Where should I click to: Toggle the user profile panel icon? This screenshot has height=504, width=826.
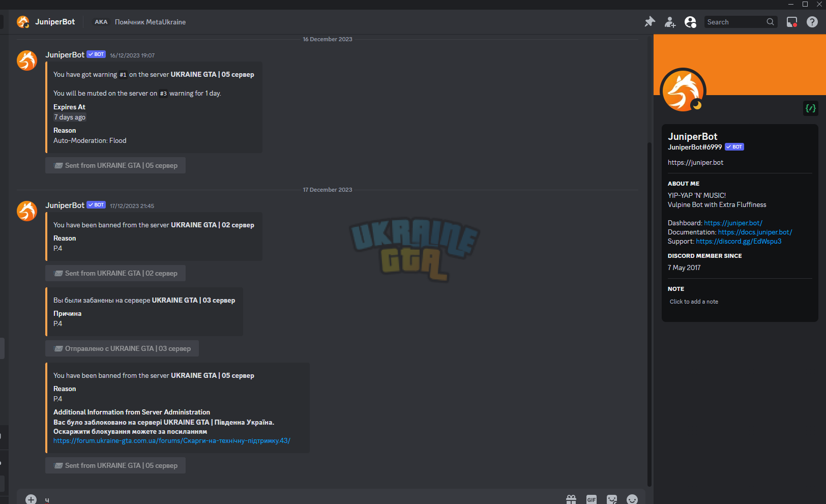pyautogui.click(x=690, y=22)
